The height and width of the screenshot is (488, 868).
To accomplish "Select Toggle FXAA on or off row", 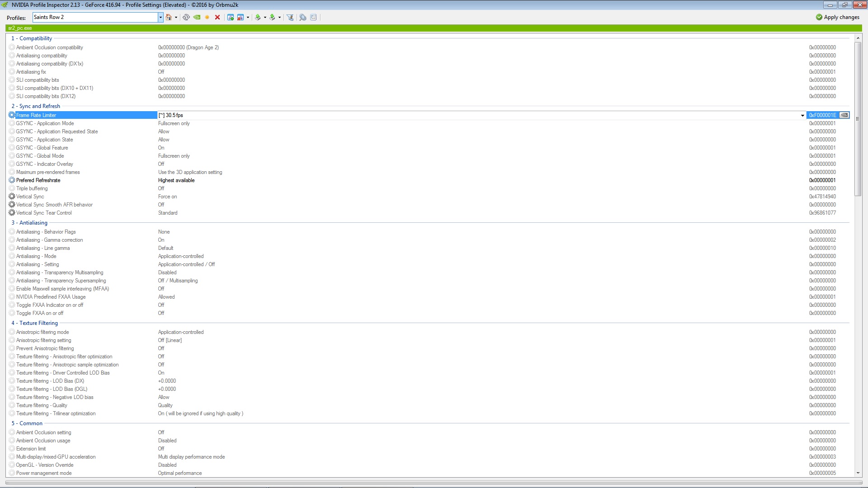I will [x=429, y=313].
